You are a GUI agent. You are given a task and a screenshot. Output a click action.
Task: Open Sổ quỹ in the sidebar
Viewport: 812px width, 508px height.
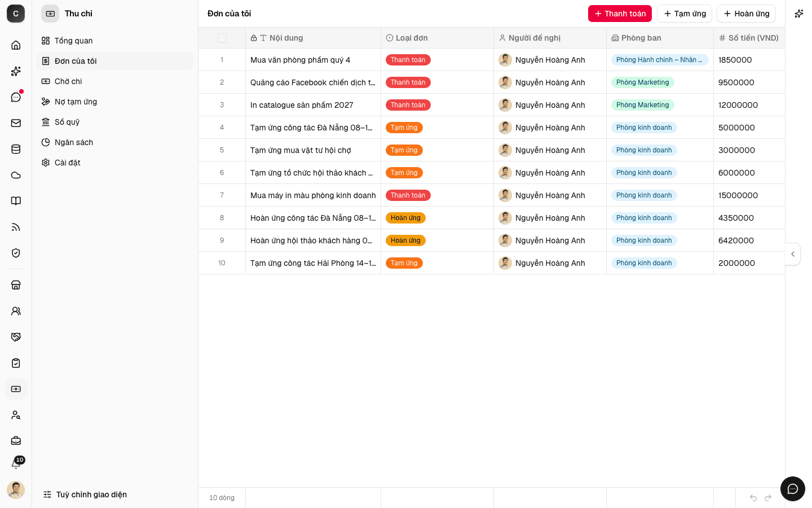115,122
